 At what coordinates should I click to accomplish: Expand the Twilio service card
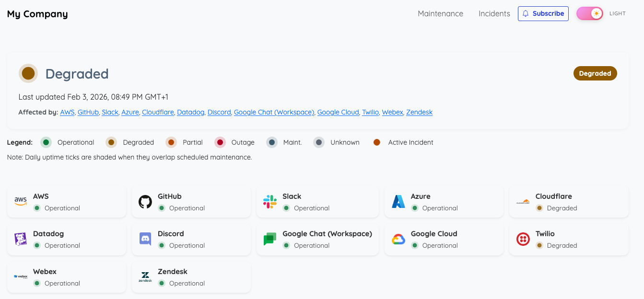coord(569,239)
